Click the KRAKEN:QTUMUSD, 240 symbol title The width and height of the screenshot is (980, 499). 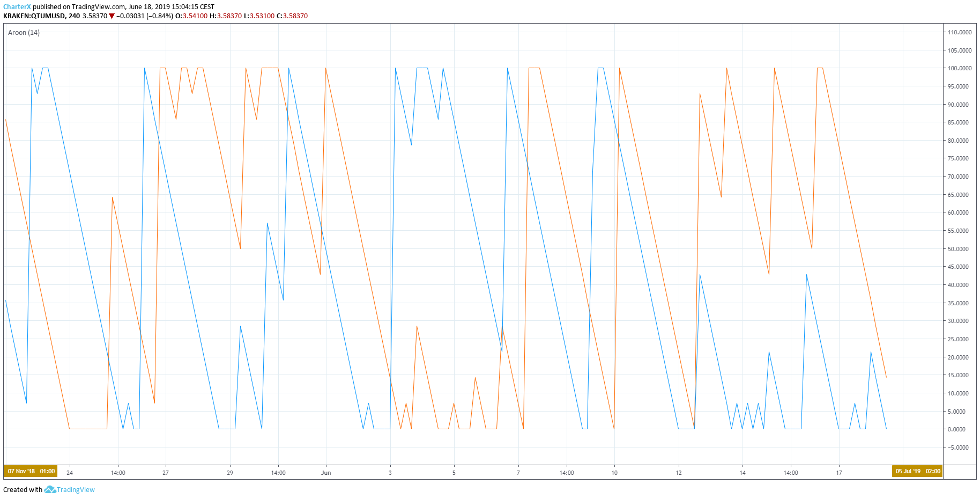click(41, 16)
